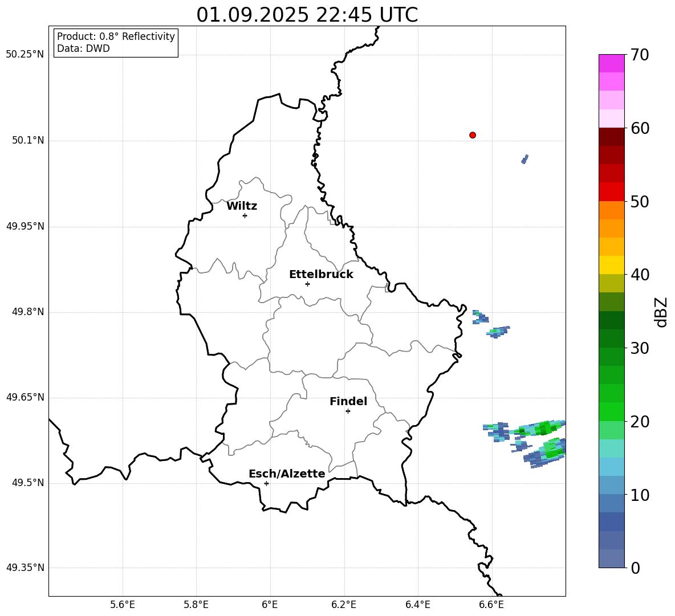Click the Esch/Alzette station cross marker
Screen dimensions: 675x616
point(266,483)
